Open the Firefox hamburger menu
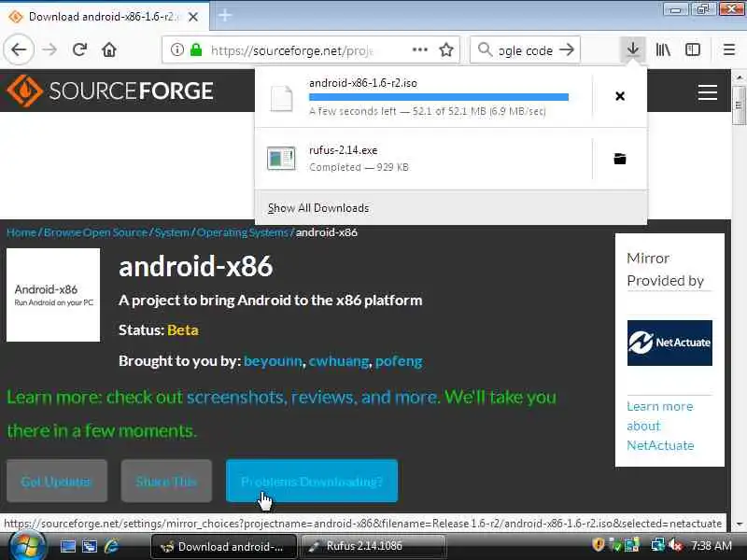The width and height of the screenshot is (747, 560). pyautogui.click(x=729, y=49)
